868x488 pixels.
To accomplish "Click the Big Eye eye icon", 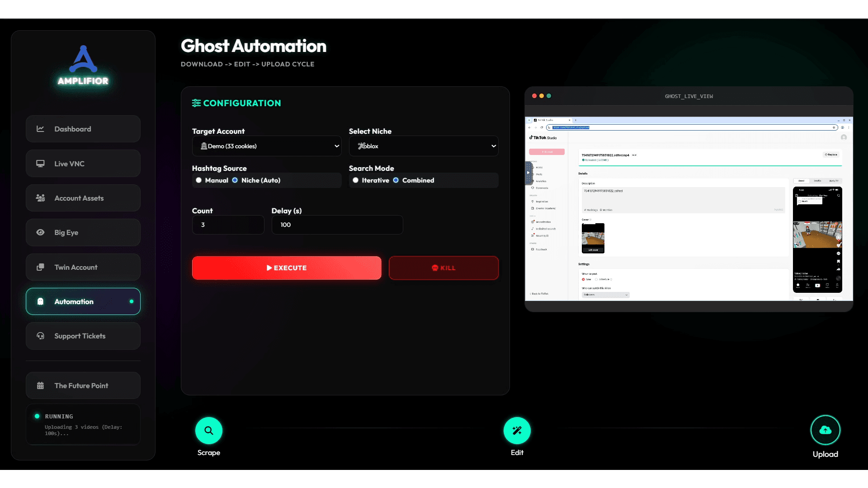I will pyautogui.click(x=41, y=232).
